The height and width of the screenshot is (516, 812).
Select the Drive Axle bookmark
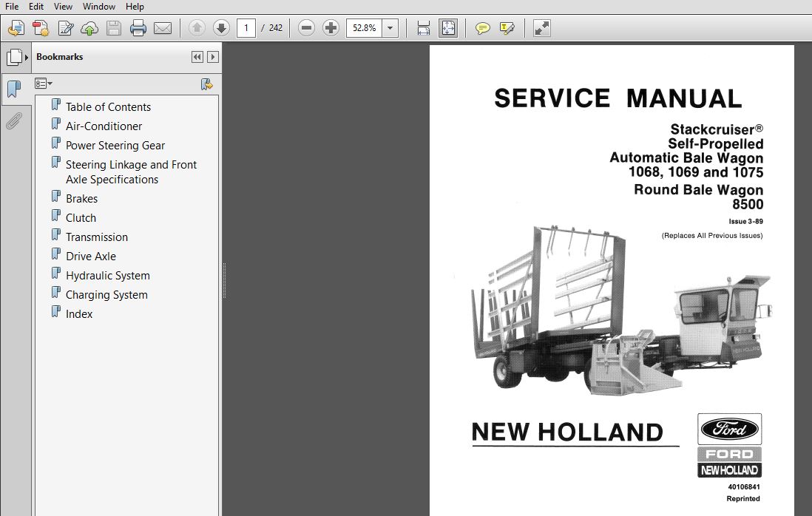coord(91,257)
